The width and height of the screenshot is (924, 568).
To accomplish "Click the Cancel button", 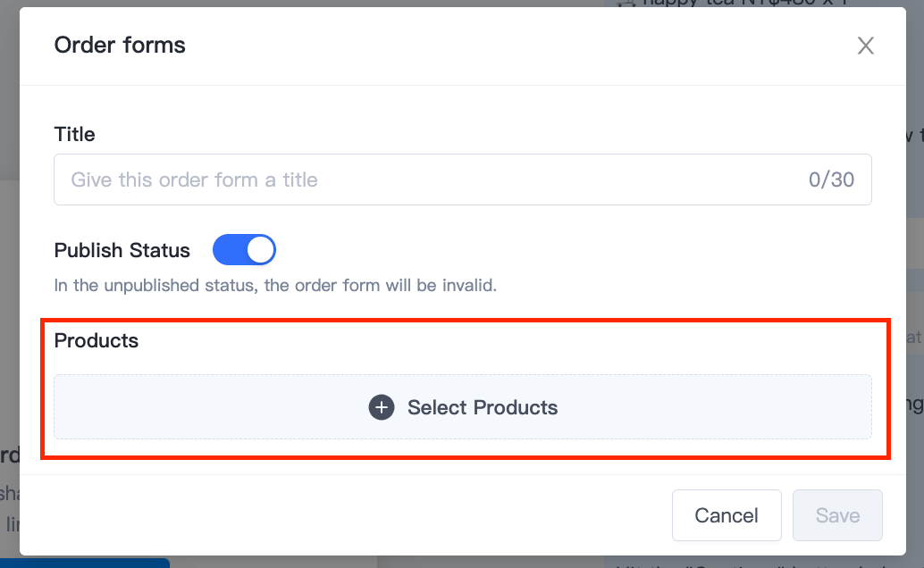I will [727, 515].
